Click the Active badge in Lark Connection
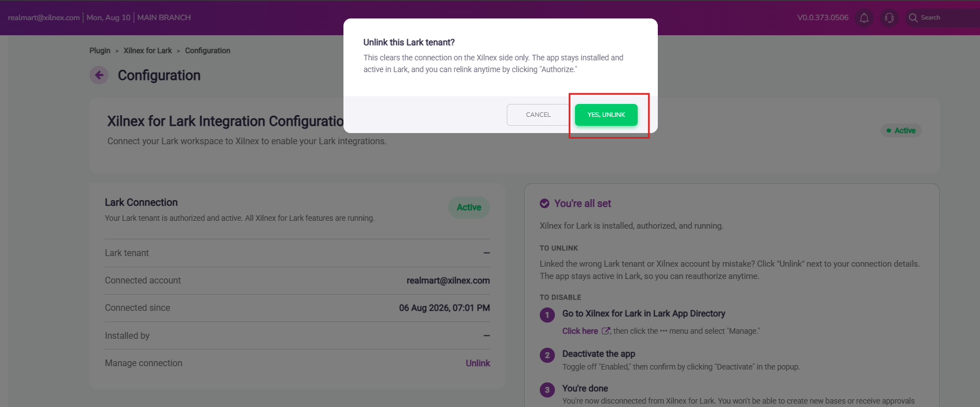Image resolution: width=980 pixels, height=407 pixels. [x=469, y=207]
